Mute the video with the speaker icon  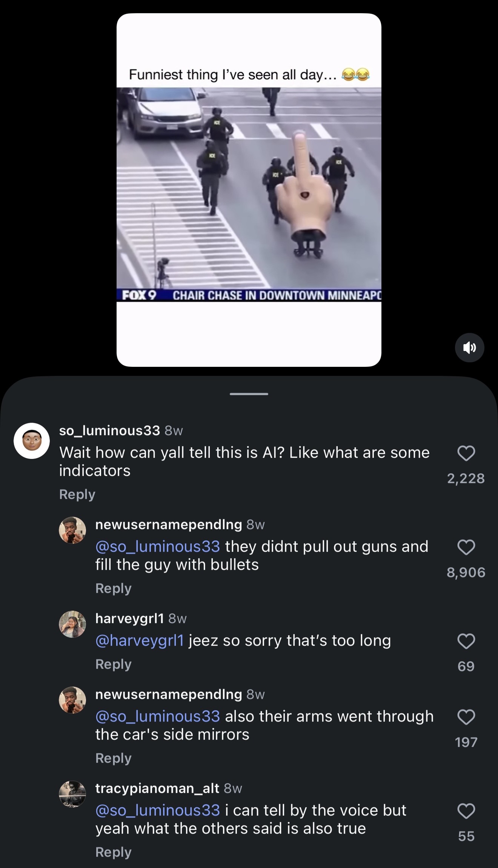point(469,348)
